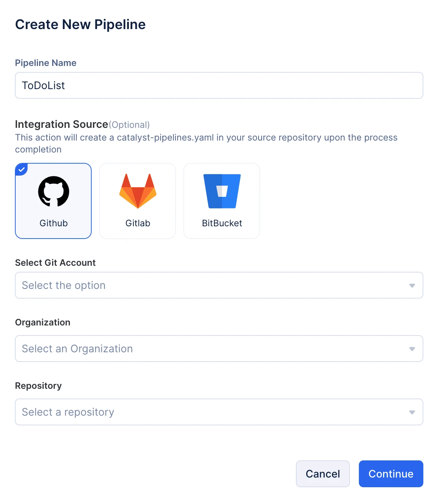Open the Select an Organization dropdown
The image size is (439, 504).
(x=219, y=349)
